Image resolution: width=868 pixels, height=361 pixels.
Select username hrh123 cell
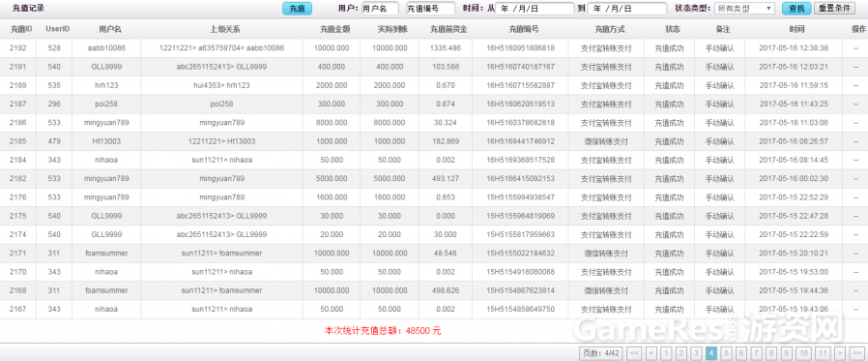(x=106, y=85)
